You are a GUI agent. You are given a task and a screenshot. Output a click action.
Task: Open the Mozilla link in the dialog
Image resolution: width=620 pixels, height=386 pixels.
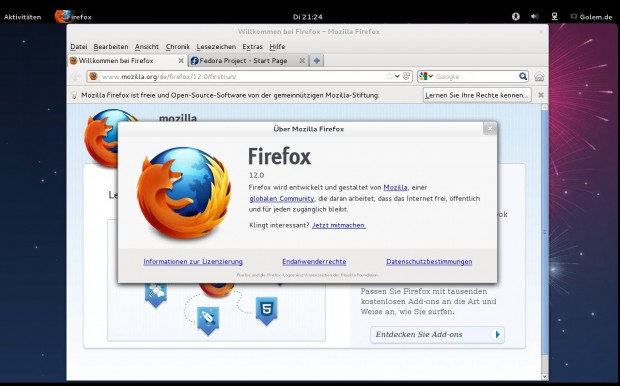pos(395,187)
